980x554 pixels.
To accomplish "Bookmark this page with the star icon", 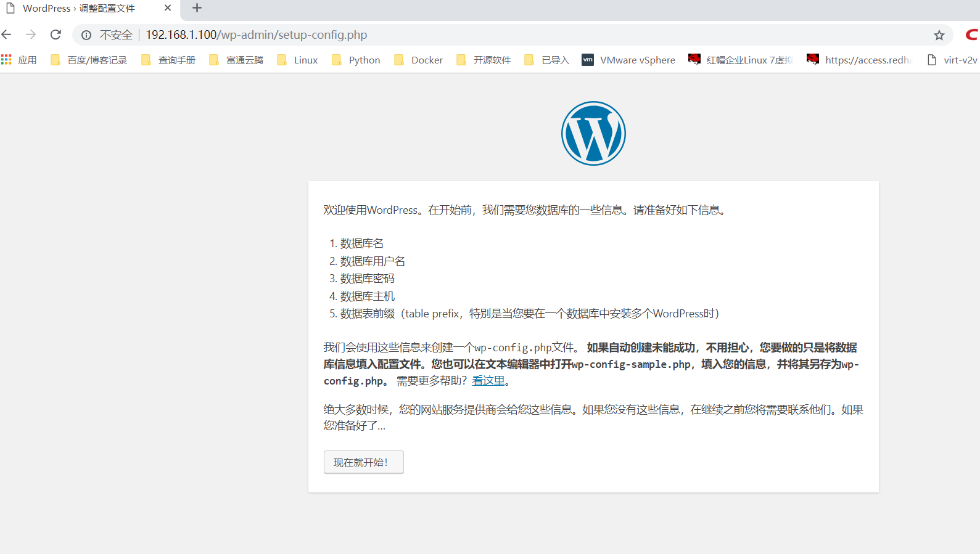I will [939, 35].
